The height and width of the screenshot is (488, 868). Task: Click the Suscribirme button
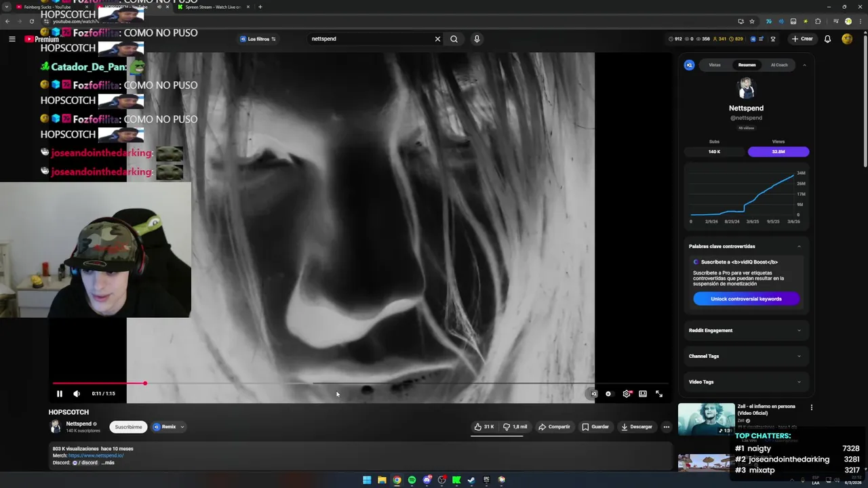tap(128, 427)
